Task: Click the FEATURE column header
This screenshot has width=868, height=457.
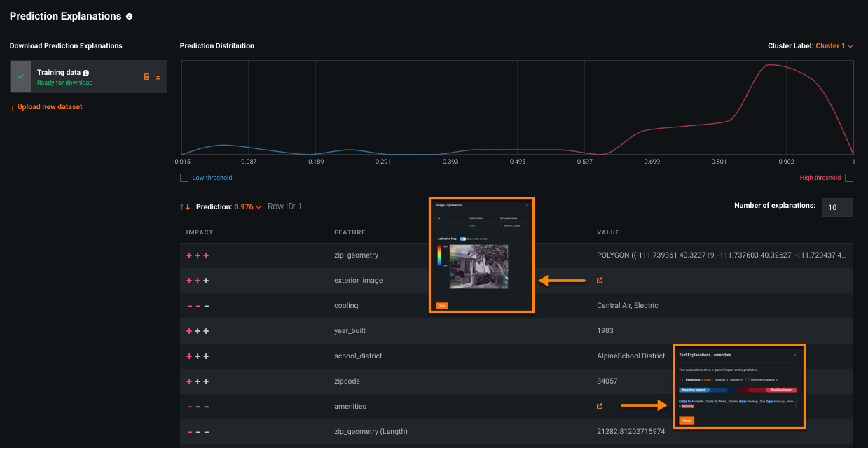Action: tap(350, 232)
